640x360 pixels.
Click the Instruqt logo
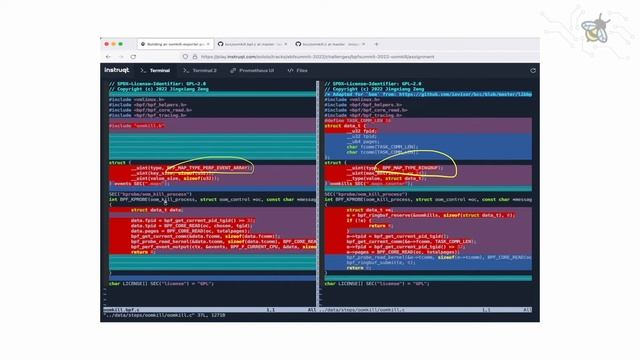click(x=117, y=70)
